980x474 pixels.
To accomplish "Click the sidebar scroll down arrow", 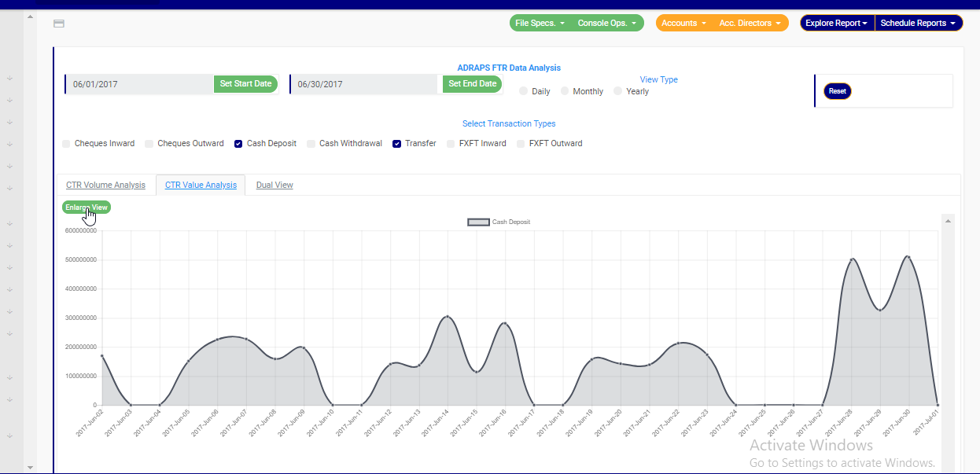I will click(31, 467).
